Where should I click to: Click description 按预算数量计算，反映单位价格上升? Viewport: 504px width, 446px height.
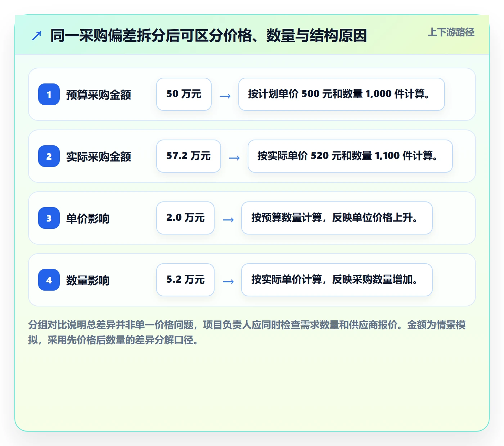[x=337, y=218]
